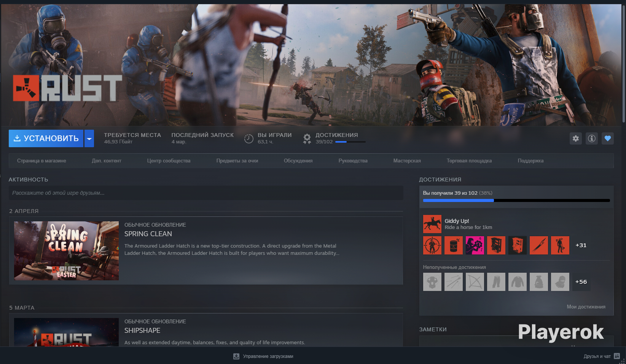The image size is (626, 364).
Task: Switch to the Предметы за очки tab
Action: [x=237, y=161]
